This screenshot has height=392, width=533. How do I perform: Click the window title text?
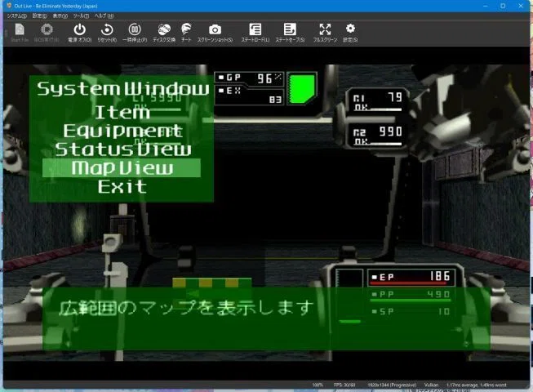[x=56, y=6]
